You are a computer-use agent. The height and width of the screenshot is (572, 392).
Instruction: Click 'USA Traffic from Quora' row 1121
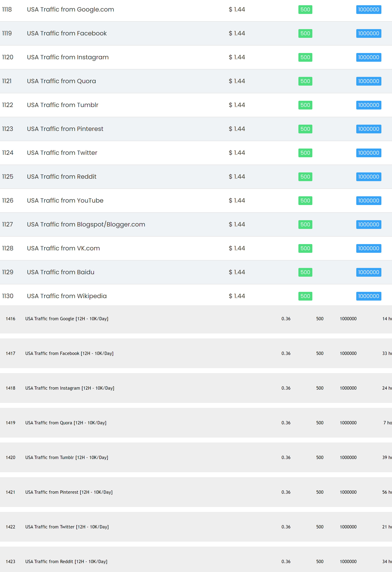pos(61,81)
